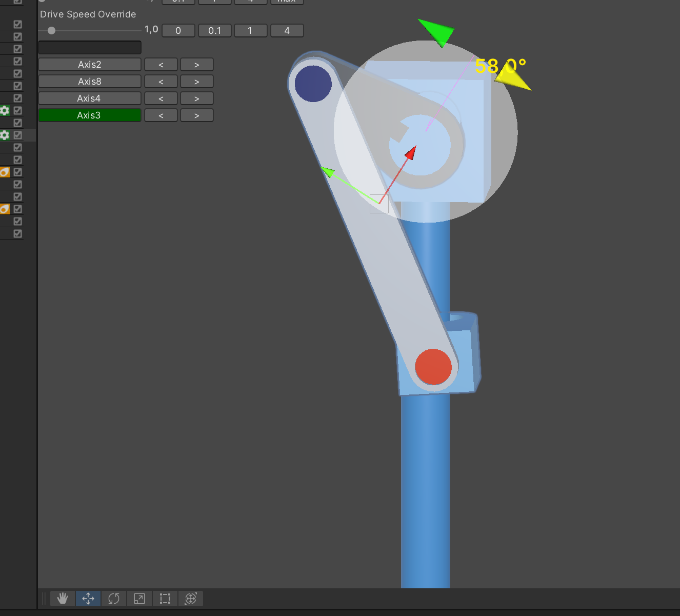
Task: Click the dark text field above Axis2
Action: pos(90,48)
